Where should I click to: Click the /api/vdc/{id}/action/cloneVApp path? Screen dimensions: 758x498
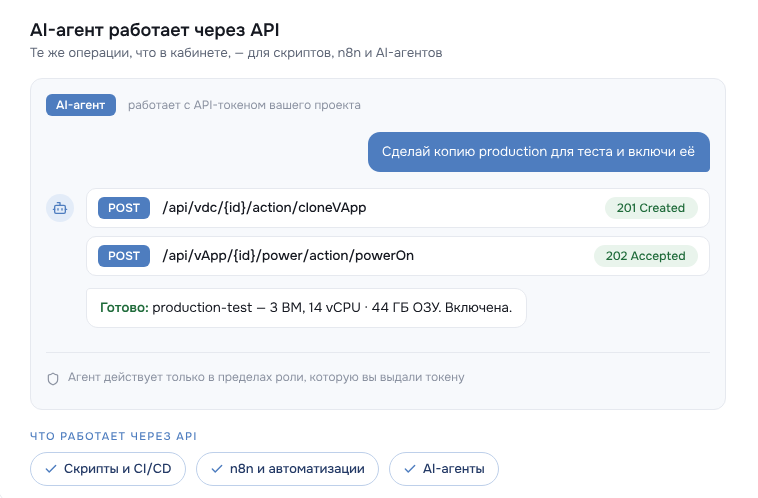[x=264, y=208]
